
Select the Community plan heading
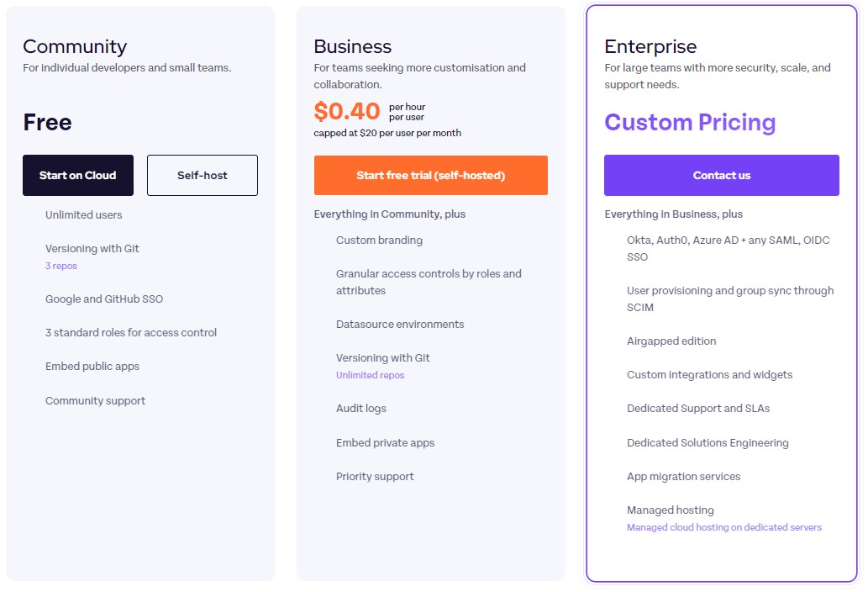click(75, 46)
